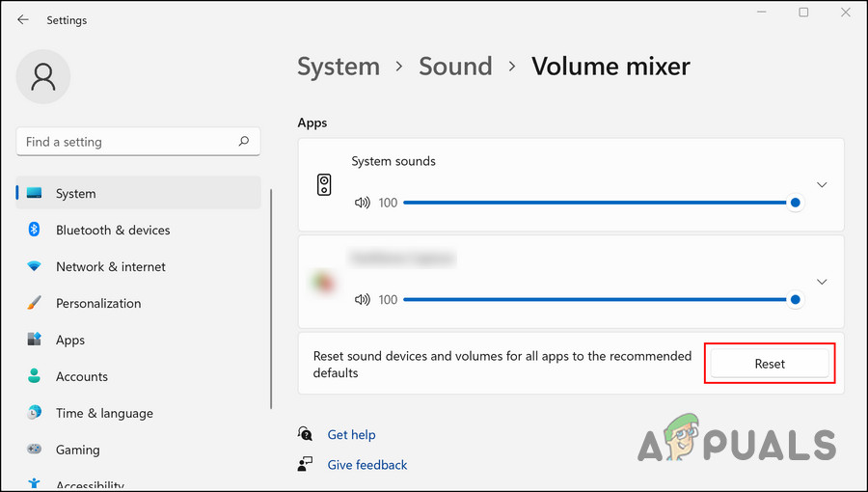
Task: Mute the second app's volume icon
Action: pyautogui.click(x=363, y=300)
